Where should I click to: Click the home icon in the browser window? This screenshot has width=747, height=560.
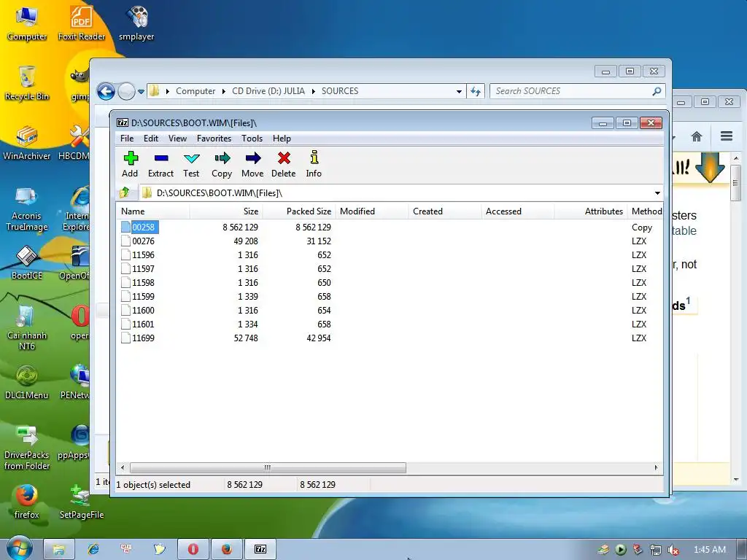pyautogui.click(x=697, y=136)
